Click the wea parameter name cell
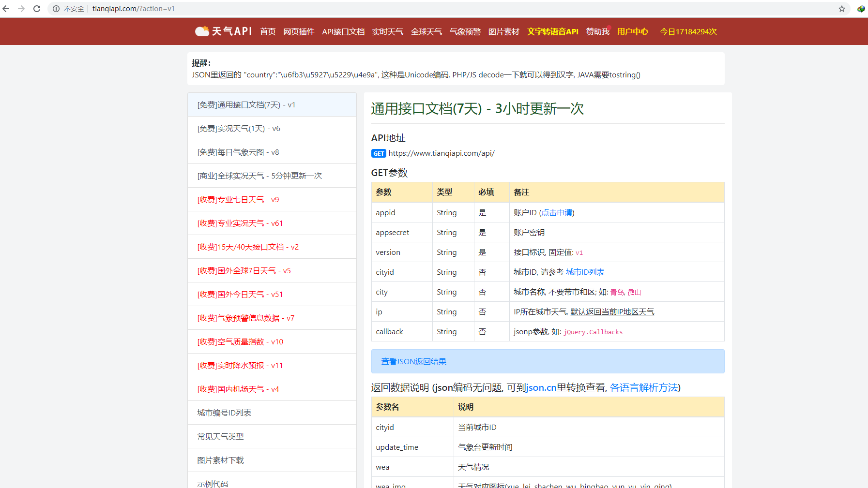Image resolution: width=868 pixels, height=488 pixels. tap(412, 467)
